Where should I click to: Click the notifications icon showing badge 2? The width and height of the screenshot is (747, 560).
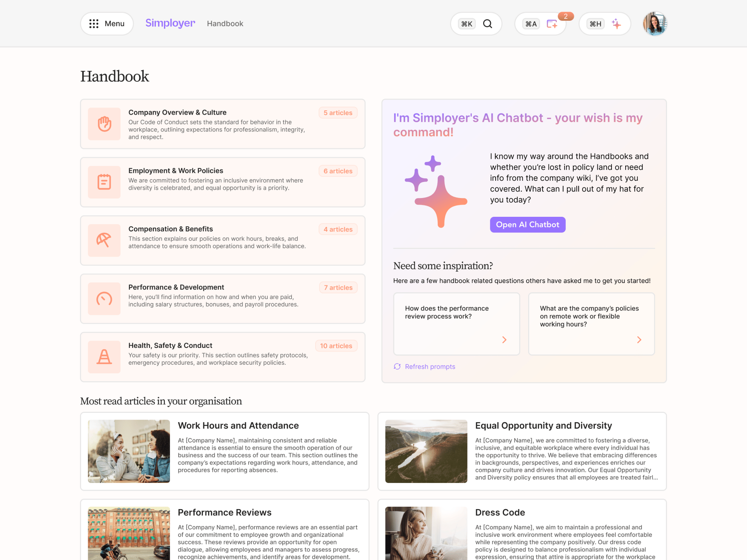[x=552, y=24]
